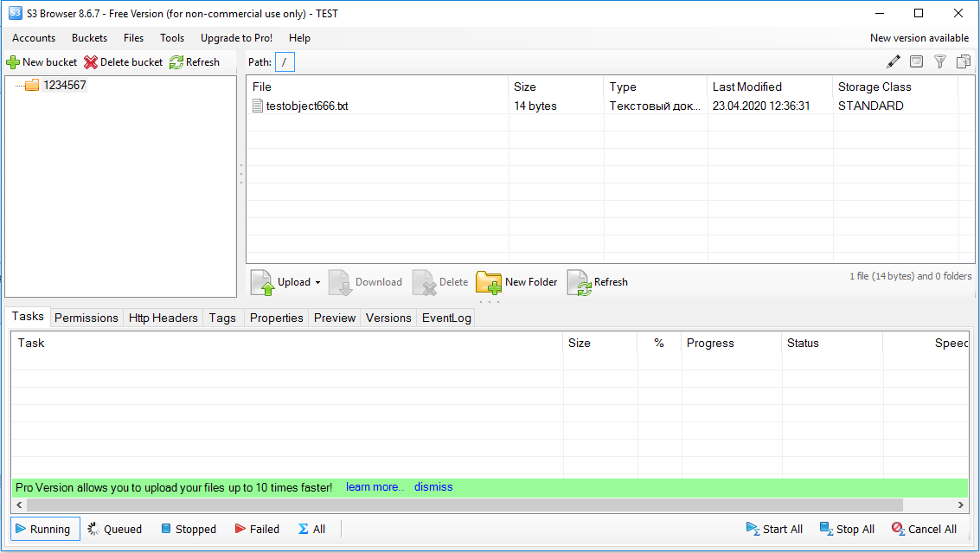
Task: Show Queued tasks filter
Action: tap(115, 530)
